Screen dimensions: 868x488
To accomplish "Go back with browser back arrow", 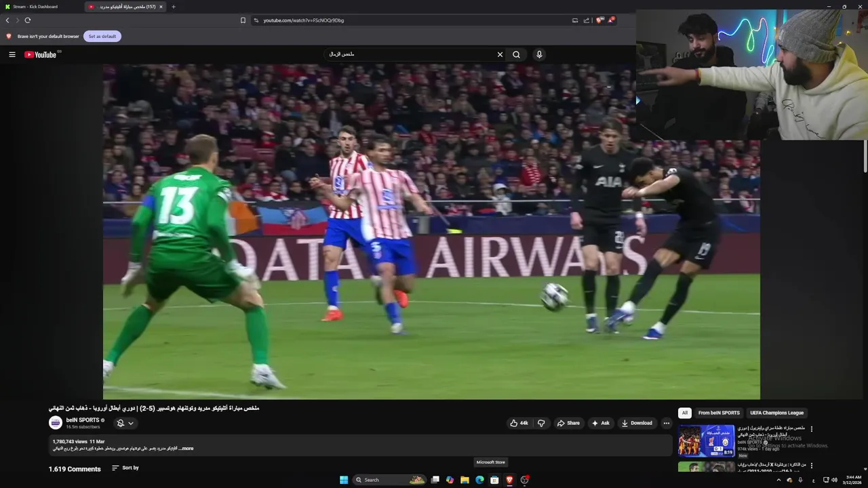I will [7, 20].
